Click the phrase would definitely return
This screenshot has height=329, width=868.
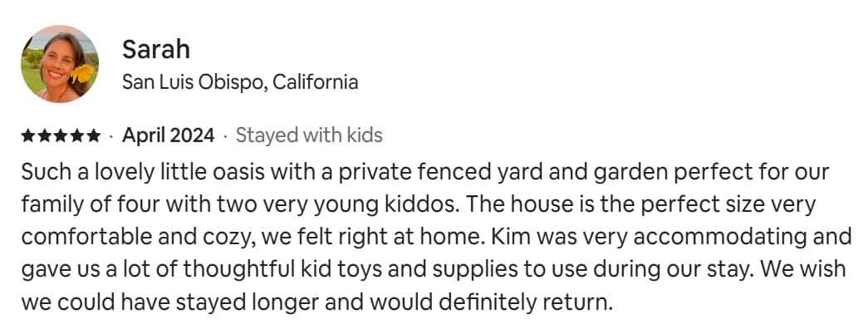tap(490, 302)
